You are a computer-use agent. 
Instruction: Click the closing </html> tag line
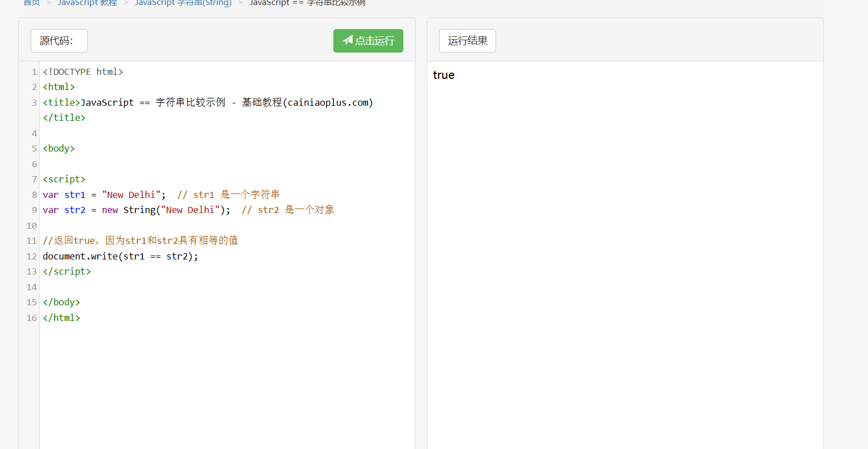coord(61,318)
